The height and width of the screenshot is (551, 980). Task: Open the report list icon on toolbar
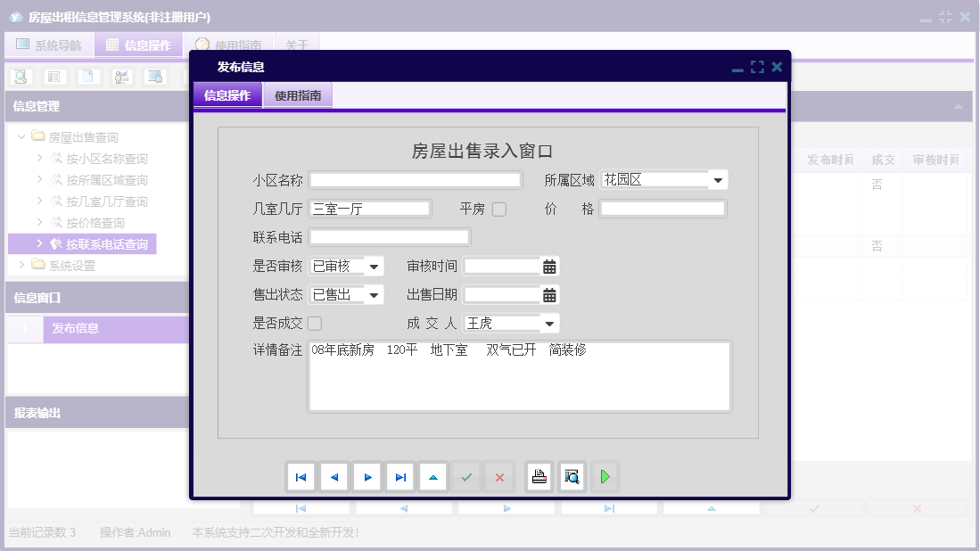54,77
